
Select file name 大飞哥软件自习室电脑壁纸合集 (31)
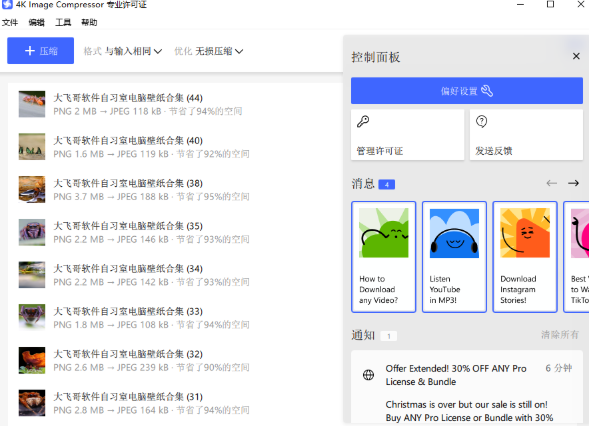coord(128,397)
